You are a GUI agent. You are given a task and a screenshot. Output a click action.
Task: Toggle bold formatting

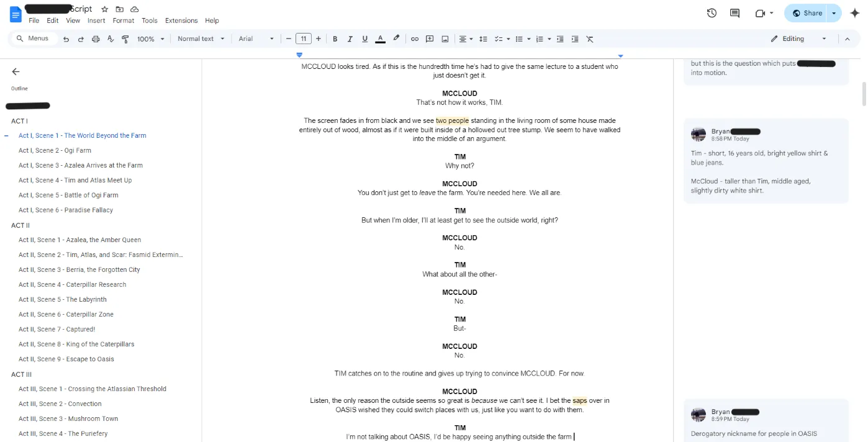[335, 39]
